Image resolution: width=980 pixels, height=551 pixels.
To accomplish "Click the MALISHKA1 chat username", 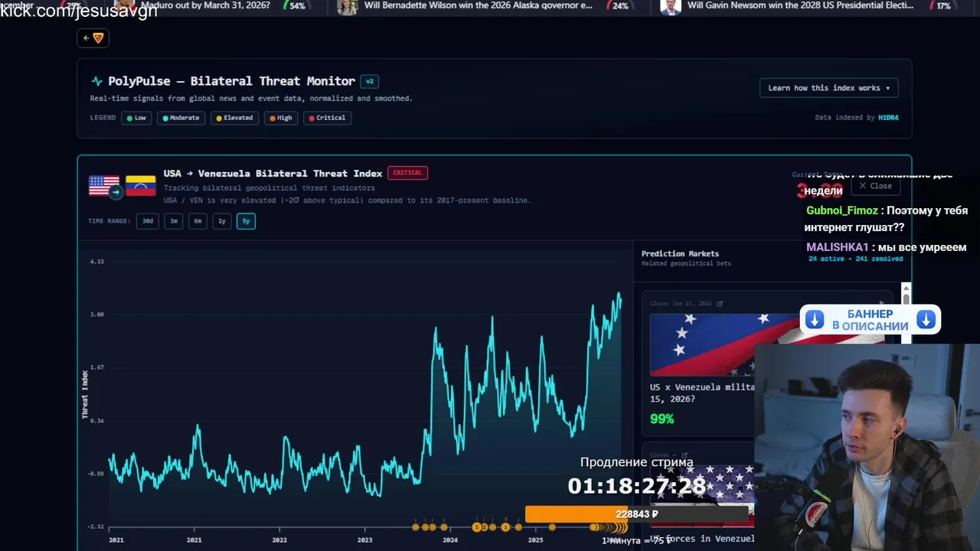I will (838, 247).
